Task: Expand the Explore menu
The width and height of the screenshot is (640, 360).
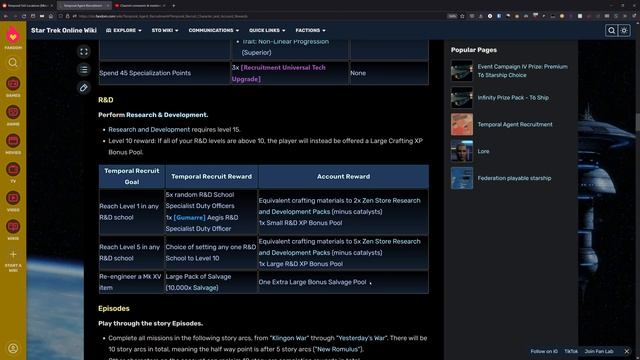Action: click(124, 31)
